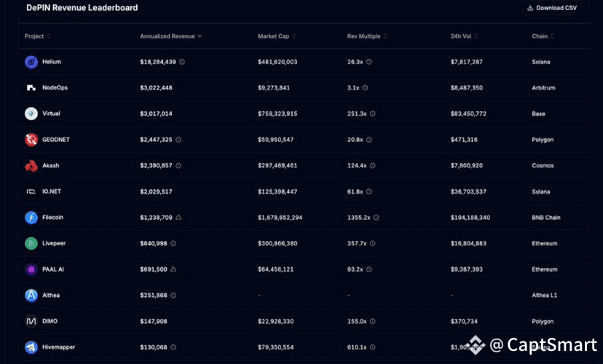This screenshot has height=364, width=603.
Task: Sort by Market Cap column header
Action: point(277,36)
